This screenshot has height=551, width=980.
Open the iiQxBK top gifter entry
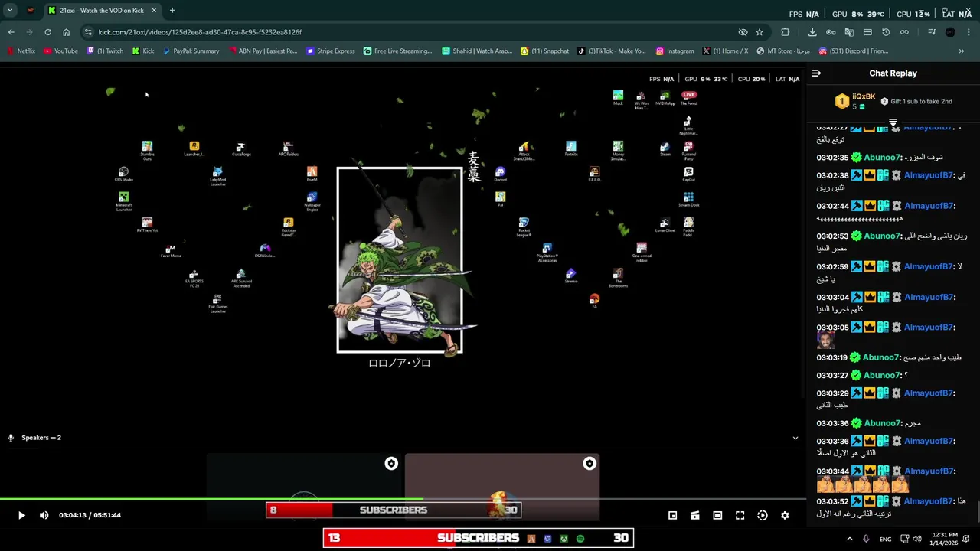856,101
